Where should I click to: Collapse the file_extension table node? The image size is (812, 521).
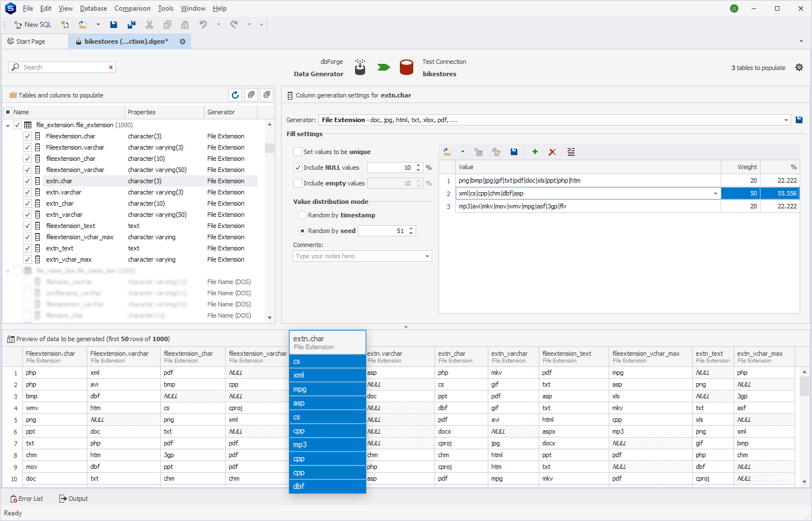point(8,125)
